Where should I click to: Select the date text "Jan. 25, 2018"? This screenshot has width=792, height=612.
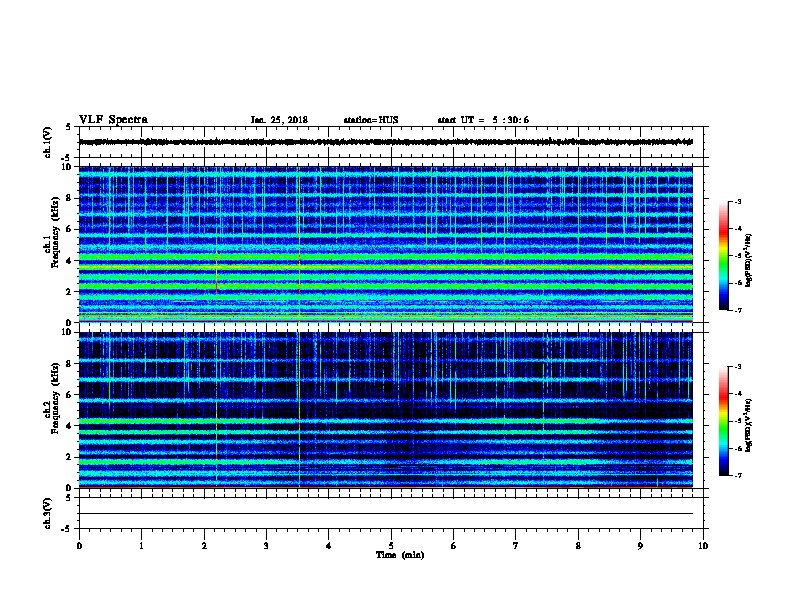(279, 120)
